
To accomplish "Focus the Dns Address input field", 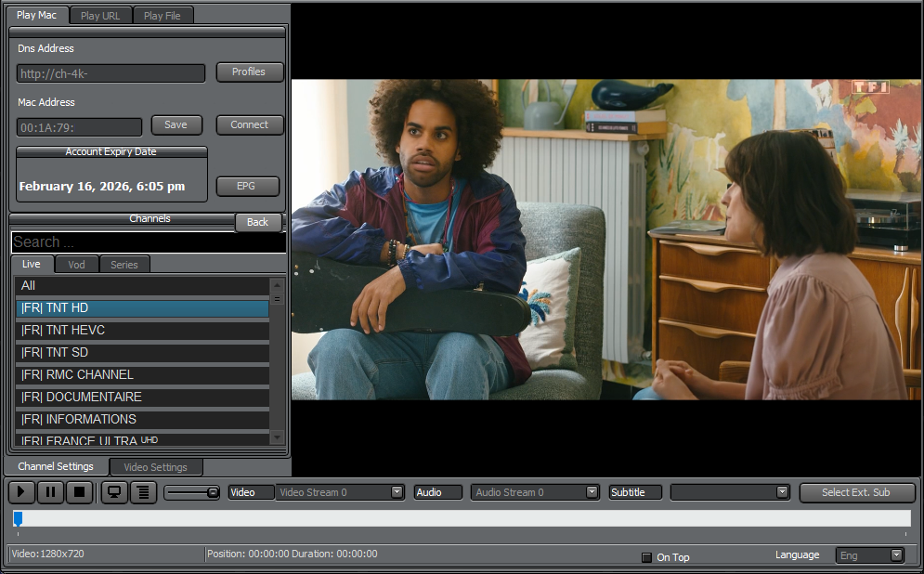I will pos(111,73).
